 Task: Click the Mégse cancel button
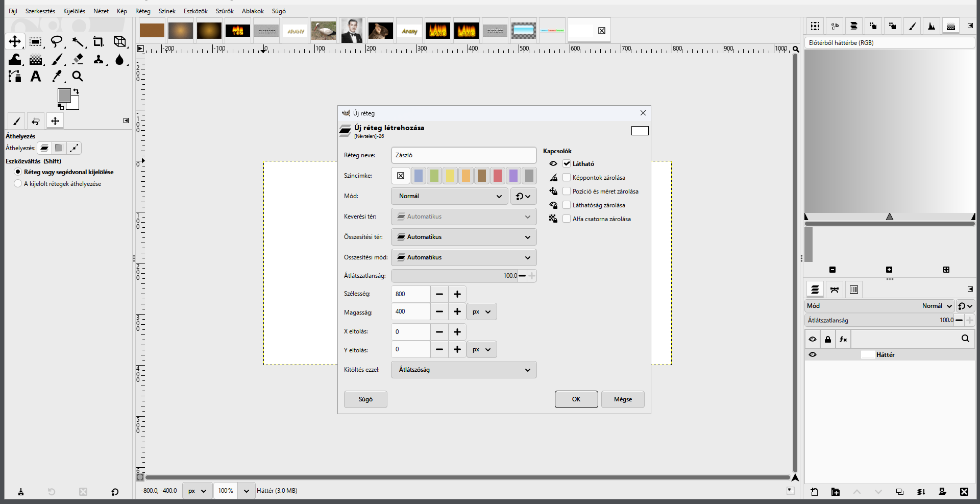pyautogui.click(x=623, y=399)
